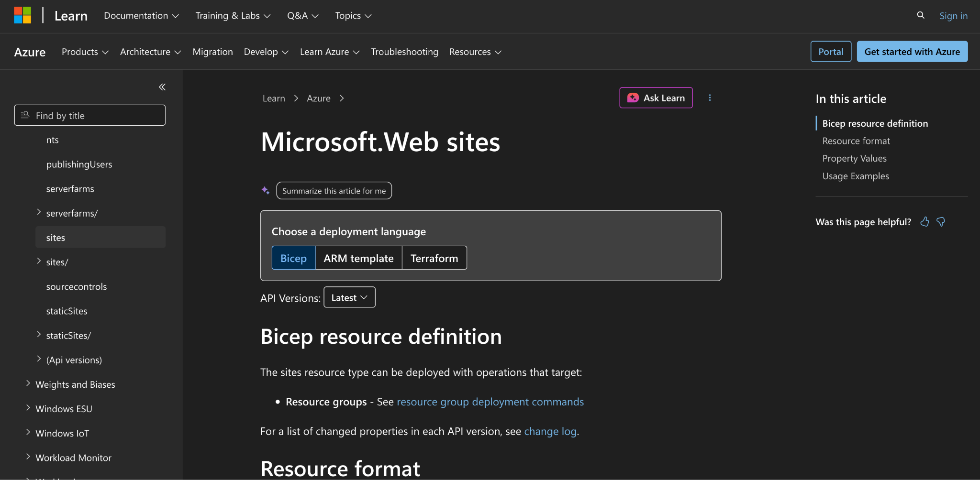The image size is (980, 480).
Task: Jump to Resource format section
Action: [856, 141]
